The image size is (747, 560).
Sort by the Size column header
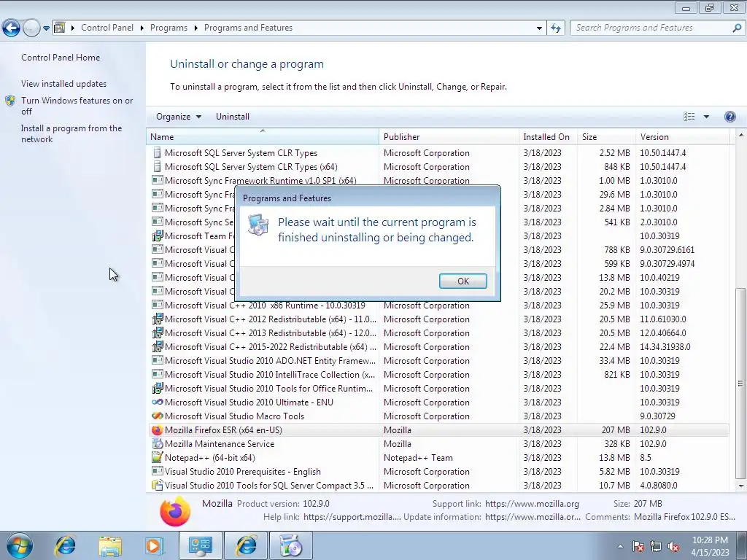coord(606,136)
